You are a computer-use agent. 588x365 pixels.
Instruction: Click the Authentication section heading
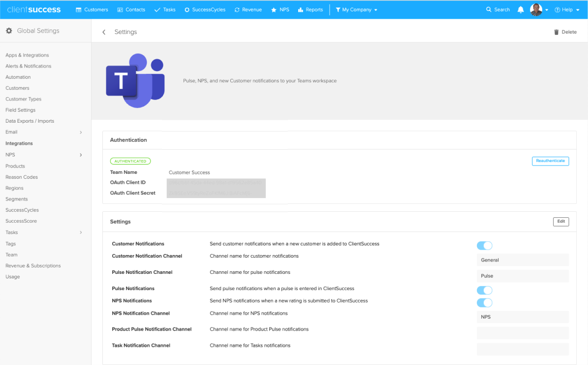coord(128,140)
